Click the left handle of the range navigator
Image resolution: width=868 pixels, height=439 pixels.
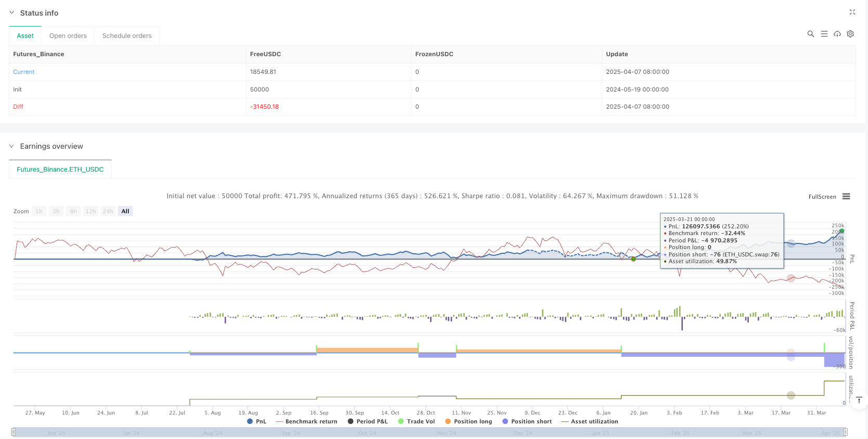[x=14, y=432]
